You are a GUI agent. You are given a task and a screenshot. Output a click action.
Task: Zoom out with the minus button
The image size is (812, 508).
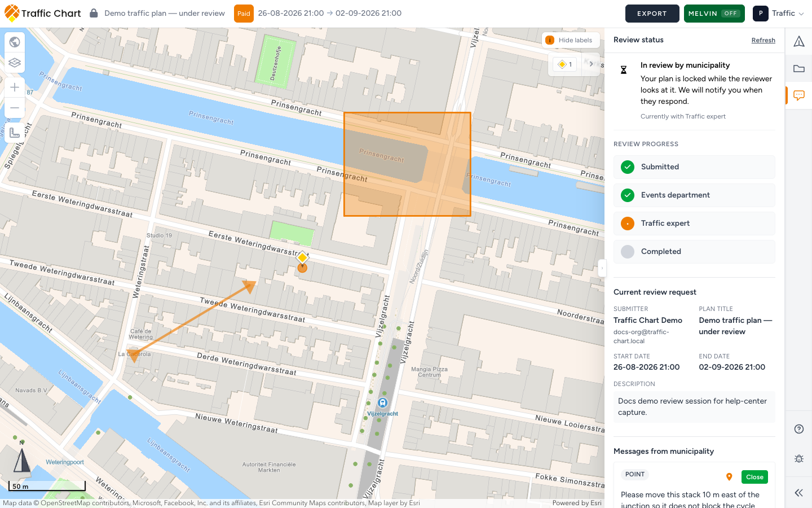click(15, 108)
